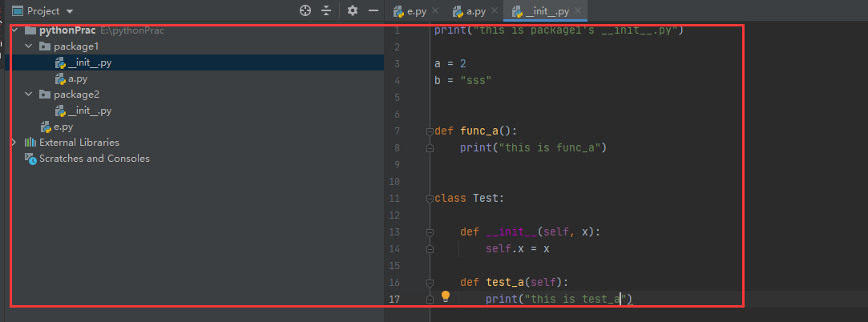Image resolution: width=868 pixels, height=322 pixels.
Task: Select the package2 folder
Action: [76, 95]
